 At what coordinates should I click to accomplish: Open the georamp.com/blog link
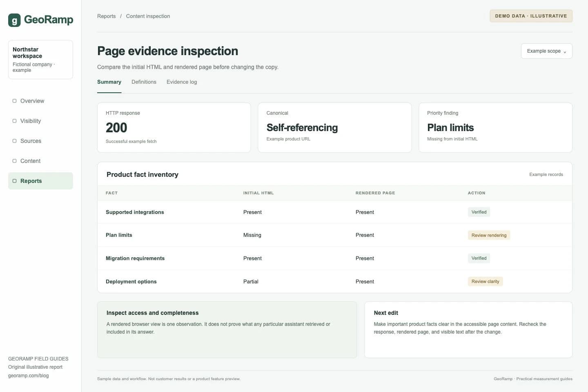tap(28, 376)
